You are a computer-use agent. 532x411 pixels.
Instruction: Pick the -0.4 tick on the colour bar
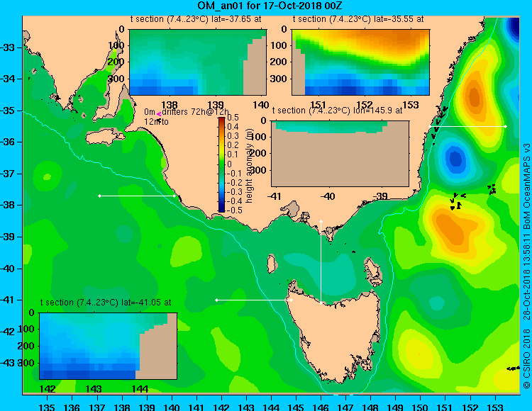click(233, 201)
